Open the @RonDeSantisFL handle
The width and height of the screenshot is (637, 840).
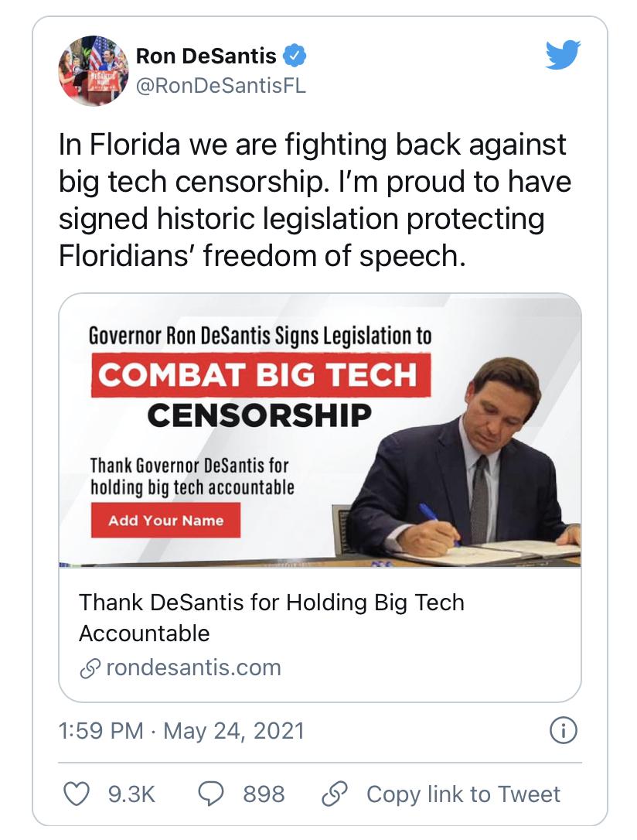coord(220,86)
